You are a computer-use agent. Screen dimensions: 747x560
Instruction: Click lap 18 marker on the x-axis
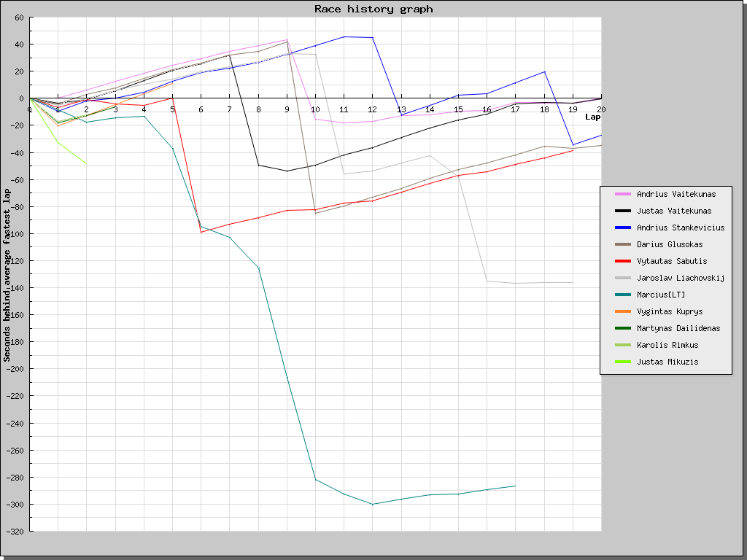(x=544, y=109)
